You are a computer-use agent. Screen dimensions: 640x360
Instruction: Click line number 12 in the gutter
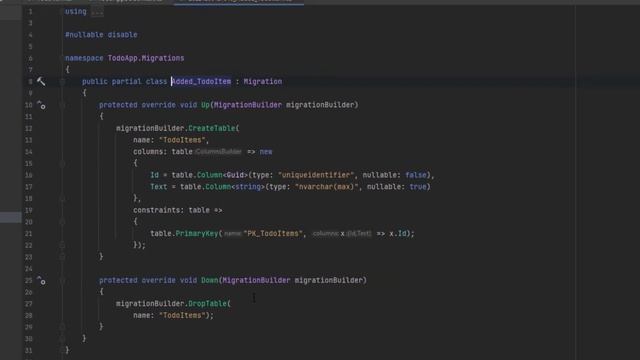click(x=29, y=128)
